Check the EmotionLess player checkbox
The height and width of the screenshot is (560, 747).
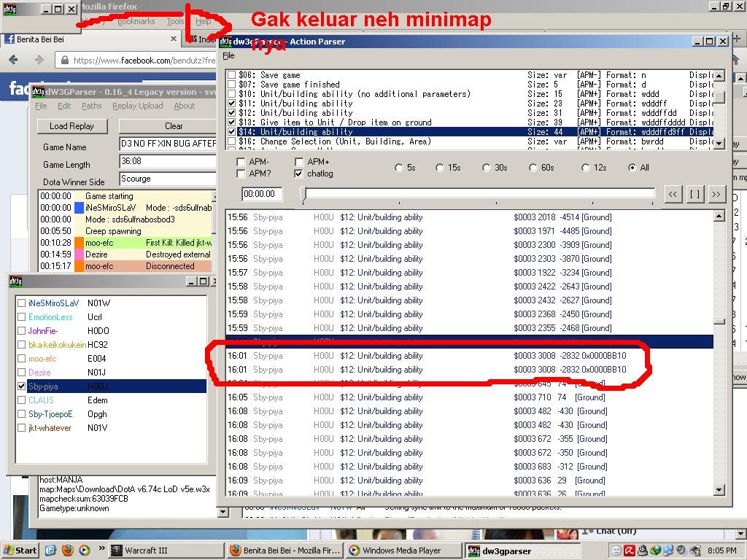[21, 316]
